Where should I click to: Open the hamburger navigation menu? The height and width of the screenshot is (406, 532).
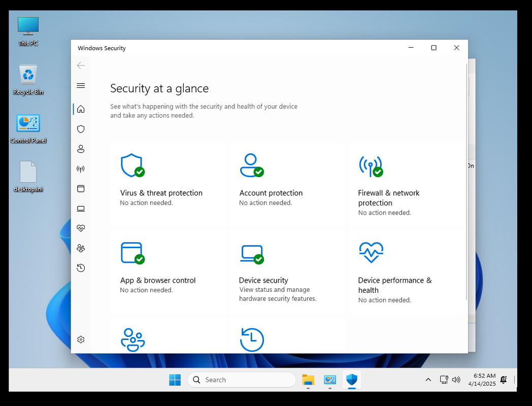click(81, 85)
